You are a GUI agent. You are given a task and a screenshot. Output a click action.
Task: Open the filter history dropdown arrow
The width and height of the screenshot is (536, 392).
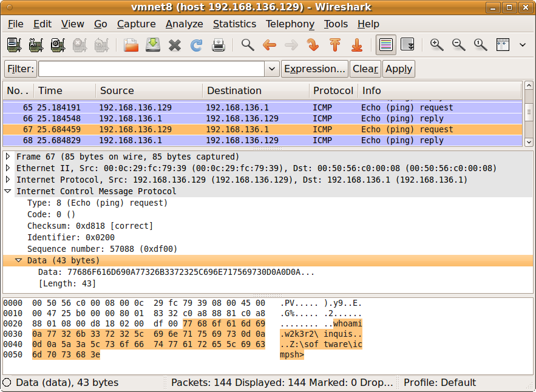pos(272,69)
